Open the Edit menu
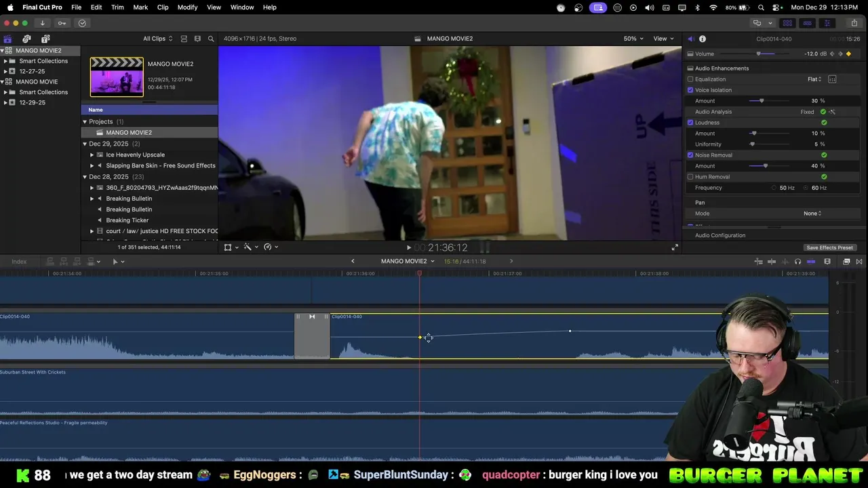The image size is (868, 488). tap(96, 7)
